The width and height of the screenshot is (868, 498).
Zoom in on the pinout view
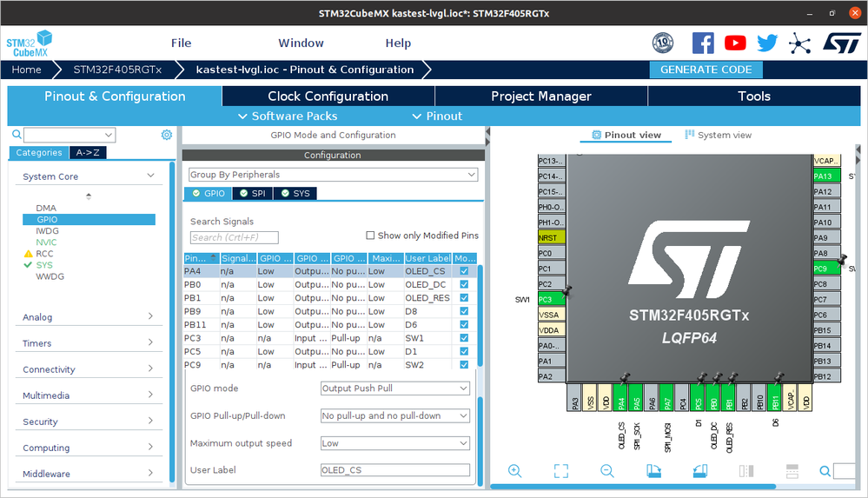pos(515,471)
